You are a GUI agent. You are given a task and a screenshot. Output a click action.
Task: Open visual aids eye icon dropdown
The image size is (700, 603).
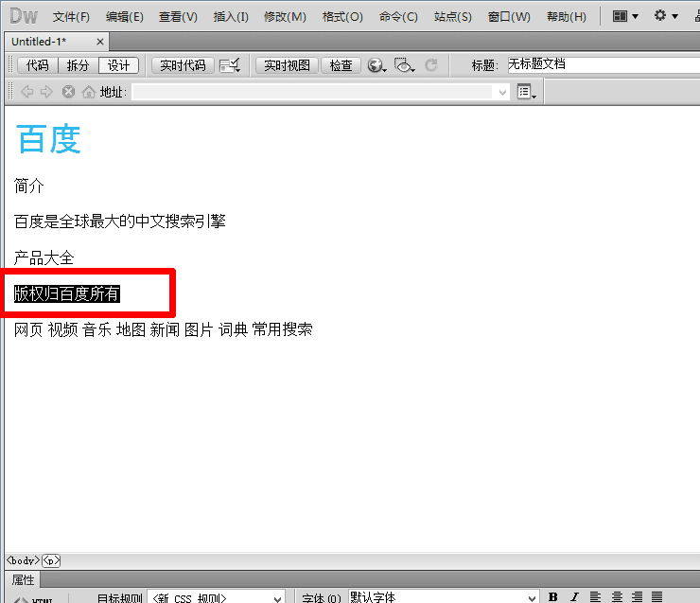tap(405, 65)
